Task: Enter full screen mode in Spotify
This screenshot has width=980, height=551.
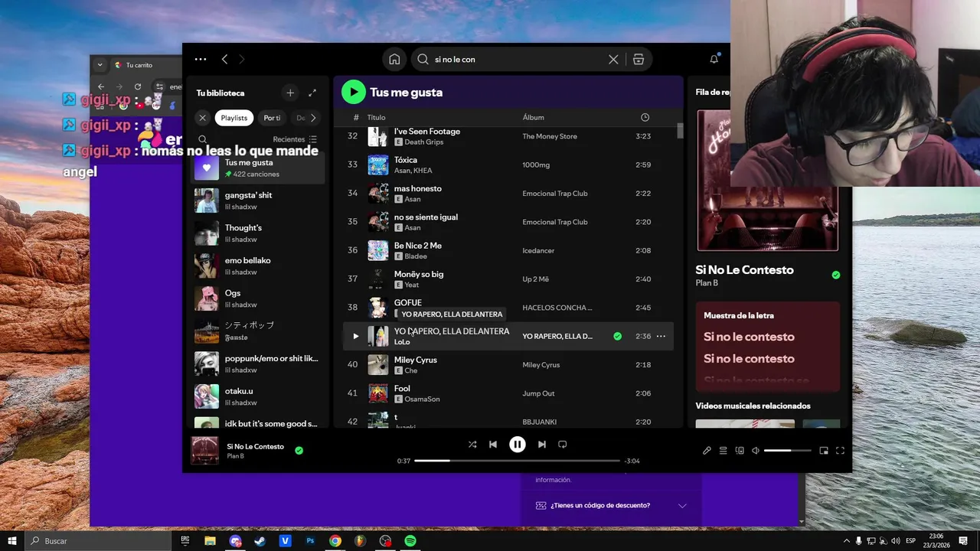Action: click(840, 451)
